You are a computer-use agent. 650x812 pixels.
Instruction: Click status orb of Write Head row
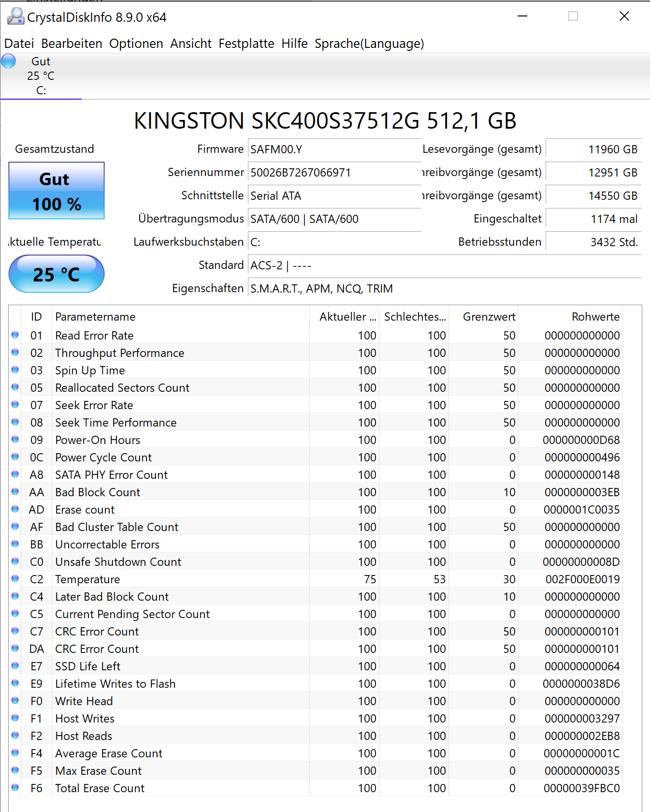15,700
